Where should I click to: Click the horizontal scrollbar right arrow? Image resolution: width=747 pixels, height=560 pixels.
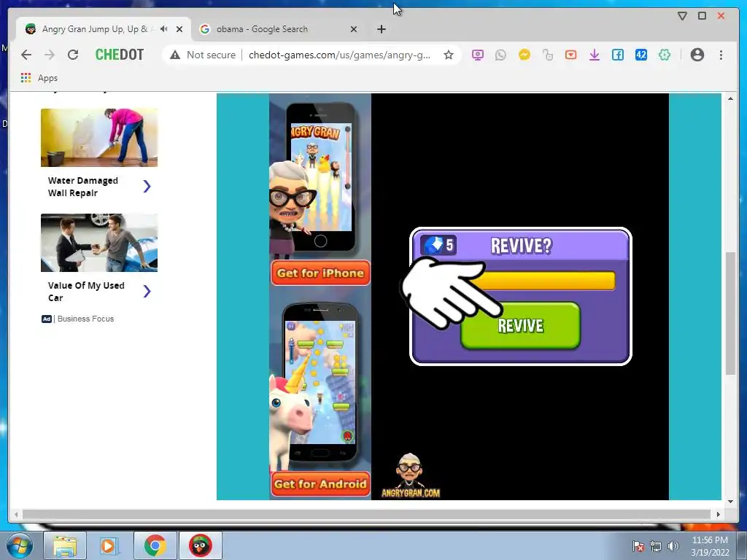[718, 514]
